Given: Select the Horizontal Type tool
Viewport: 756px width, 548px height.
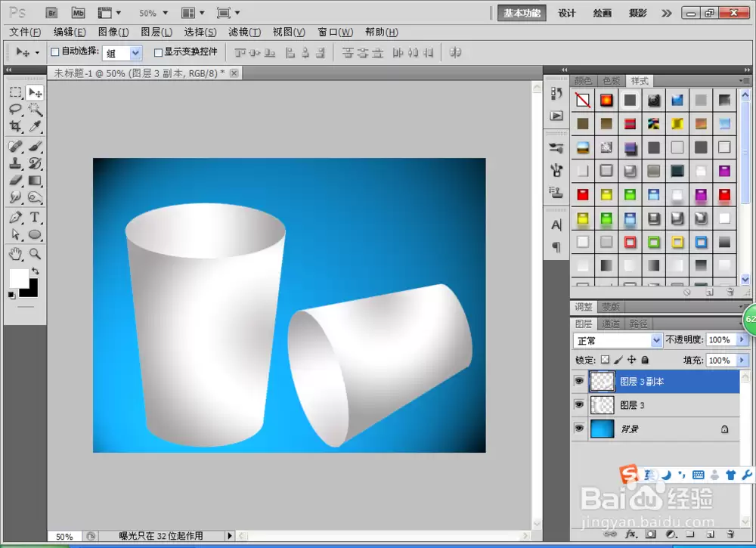Looking at the screenshot, I should [x=35, y=217].
